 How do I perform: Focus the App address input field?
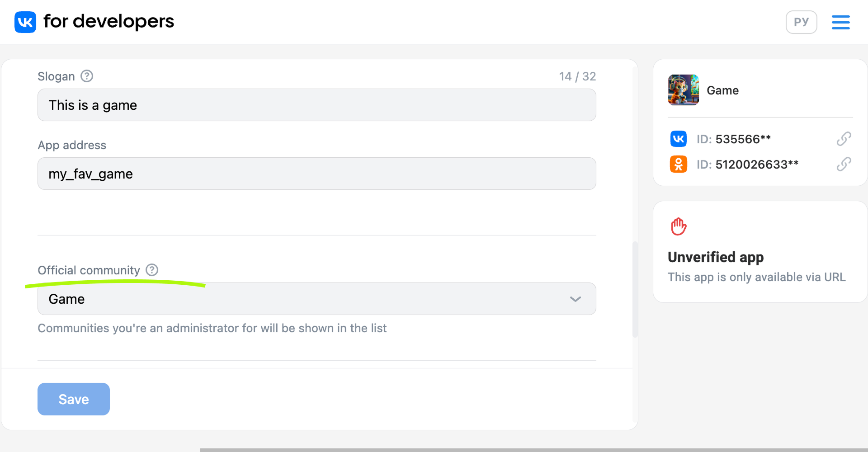click(316, 174)
